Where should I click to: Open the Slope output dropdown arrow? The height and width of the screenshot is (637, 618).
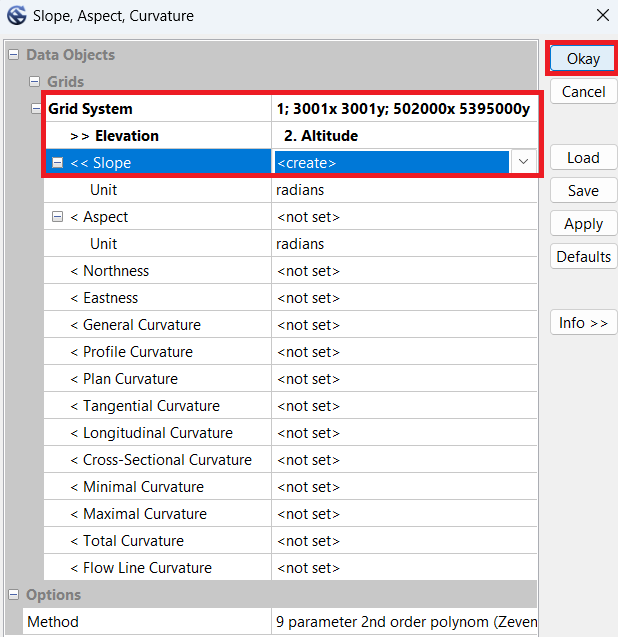click(523, 163)
